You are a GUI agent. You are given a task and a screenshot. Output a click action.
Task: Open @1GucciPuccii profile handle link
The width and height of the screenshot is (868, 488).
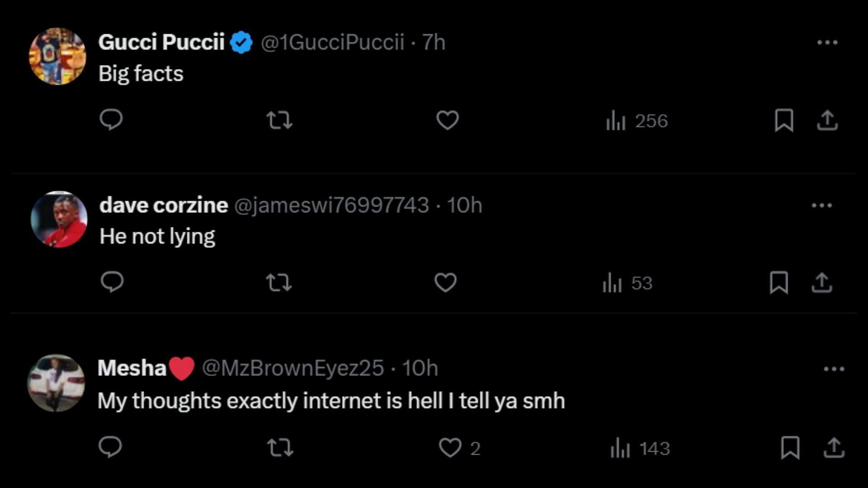332,42
